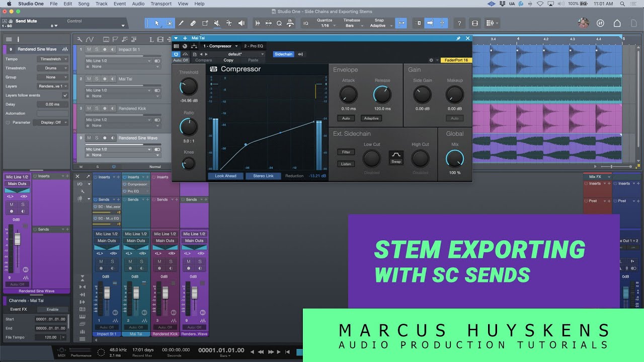Rewind transport to previous position
Screen dimensions: 644x362
point(262,352)
